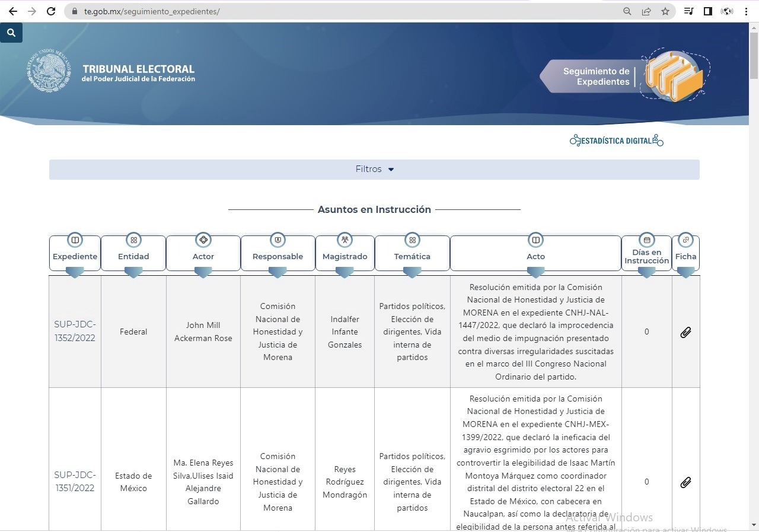Click the address bar URL
Screen dimensions: 759x532
(x=152, y=11)
